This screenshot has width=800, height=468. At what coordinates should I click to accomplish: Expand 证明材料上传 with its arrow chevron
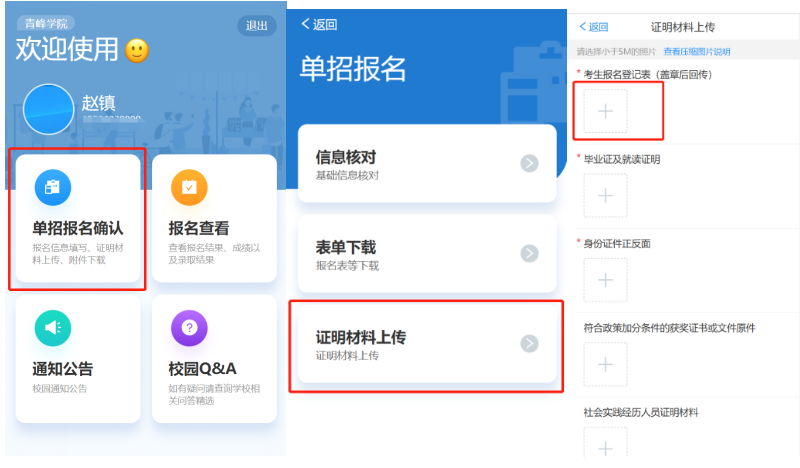tap(529, 343)
